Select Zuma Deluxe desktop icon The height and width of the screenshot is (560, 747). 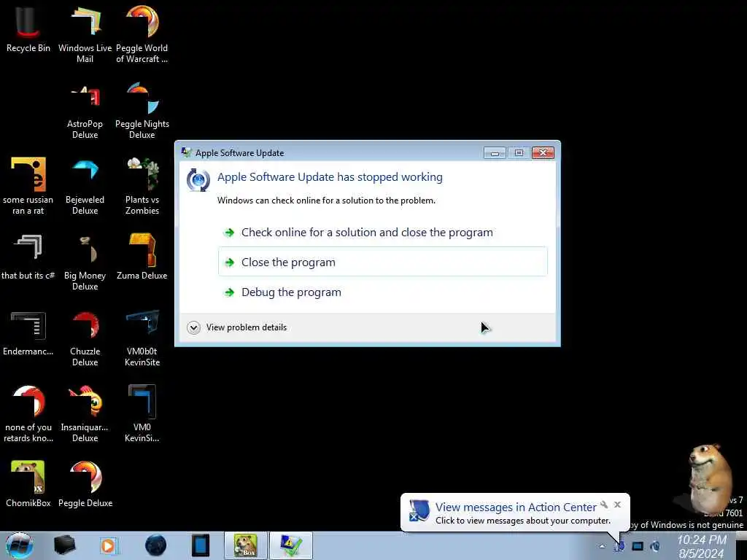click(x=142, y=257)
